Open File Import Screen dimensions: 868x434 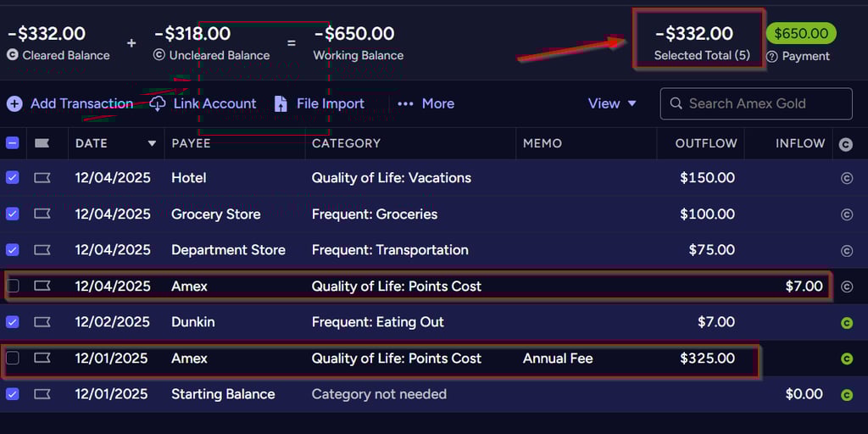click(319, 103)
